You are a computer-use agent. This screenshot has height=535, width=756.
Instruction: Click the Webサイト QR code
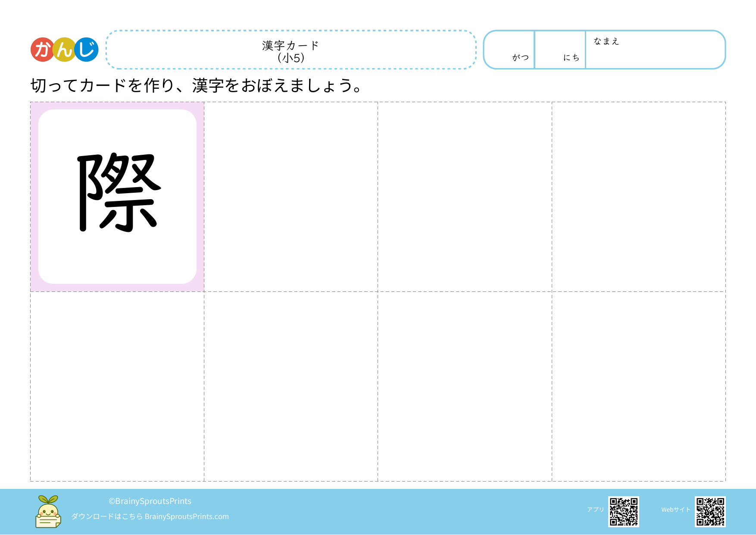click(x=710, y=512)
